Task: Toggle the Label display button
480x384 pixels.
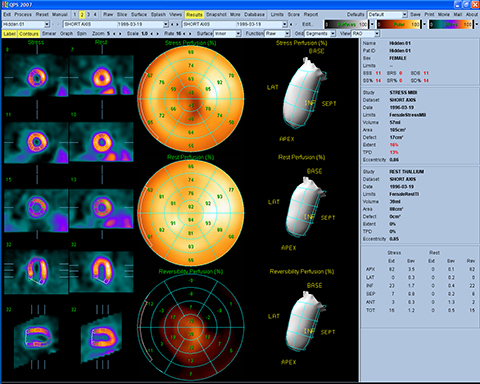Action: [9, 34]
